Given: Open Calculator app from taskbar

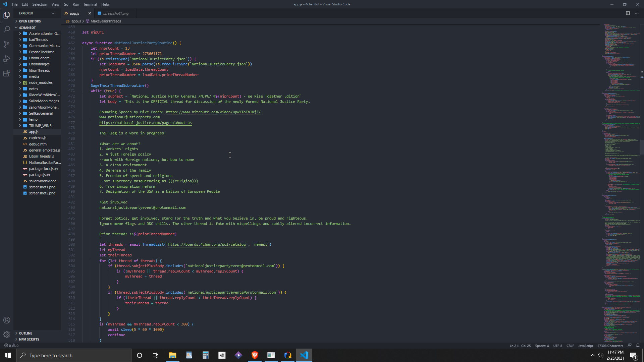Looking at the screenshot, I should point(205,355).
